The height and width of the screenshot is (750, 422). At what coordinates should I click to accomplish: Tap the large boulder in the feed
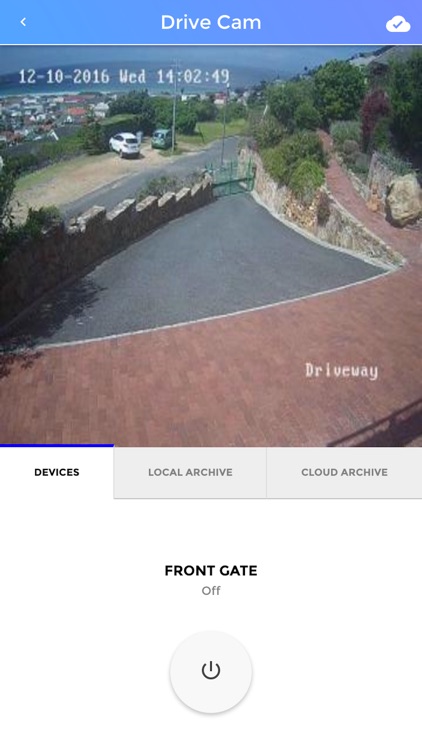[403, 199]
